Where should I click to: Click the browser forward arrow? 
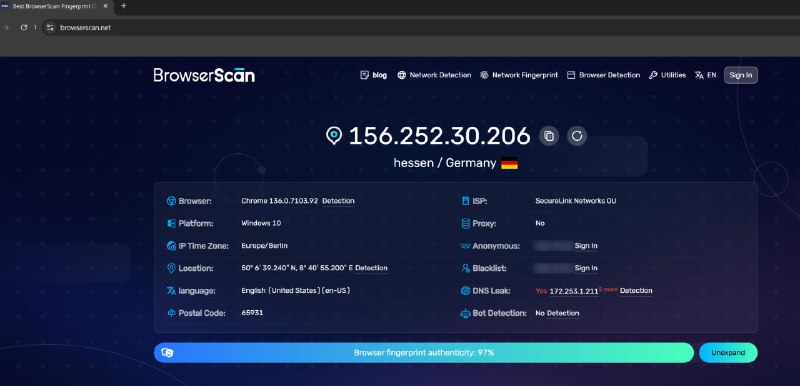[6, 28]
